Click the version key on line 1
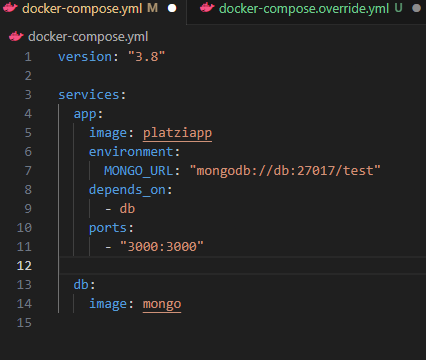 pyautogui.click(x=85, y=57)
